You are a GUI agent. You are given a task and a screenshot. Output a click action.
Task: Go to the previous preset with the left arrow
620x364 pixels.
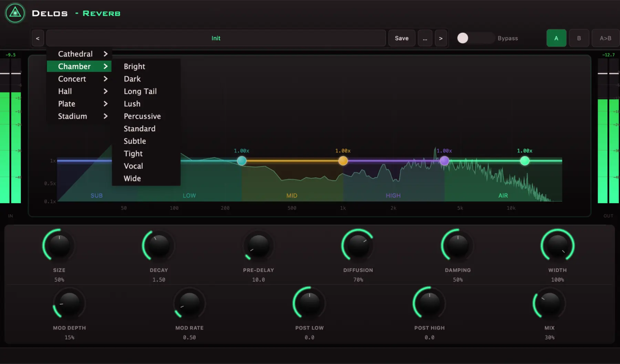[x=38, y=38]
